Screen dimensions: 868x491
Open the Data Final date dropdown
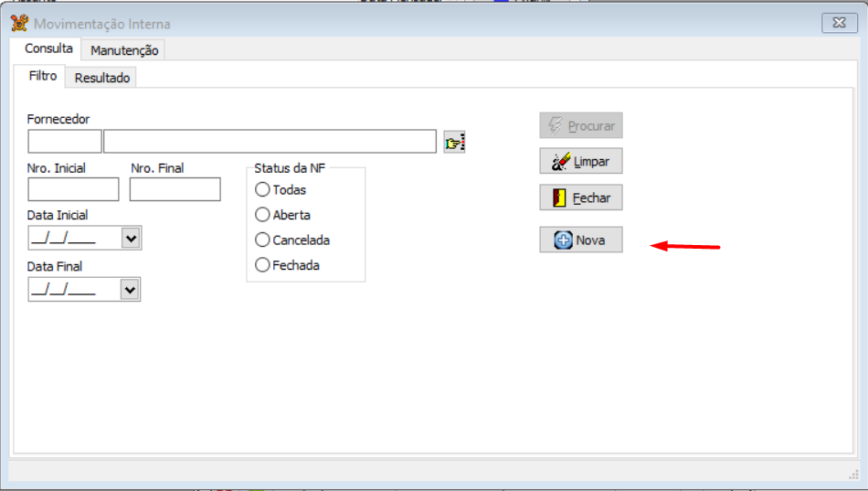pos(130,289)
